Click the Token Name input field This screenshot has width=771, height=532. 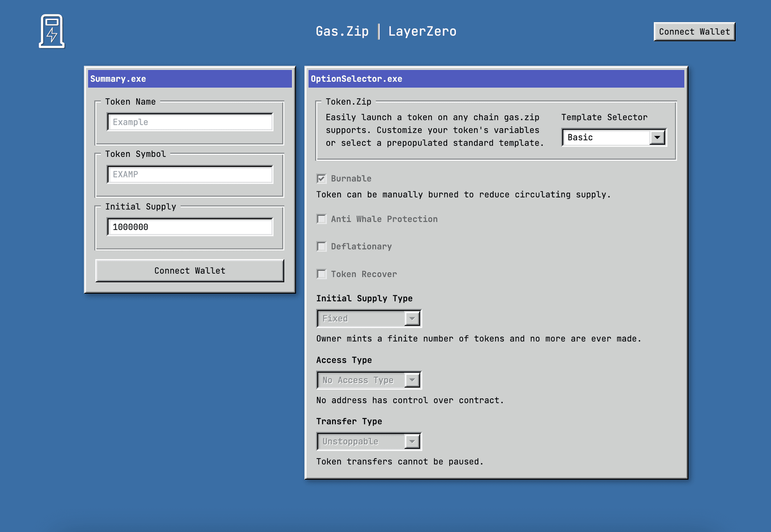[x=189, y=122]
